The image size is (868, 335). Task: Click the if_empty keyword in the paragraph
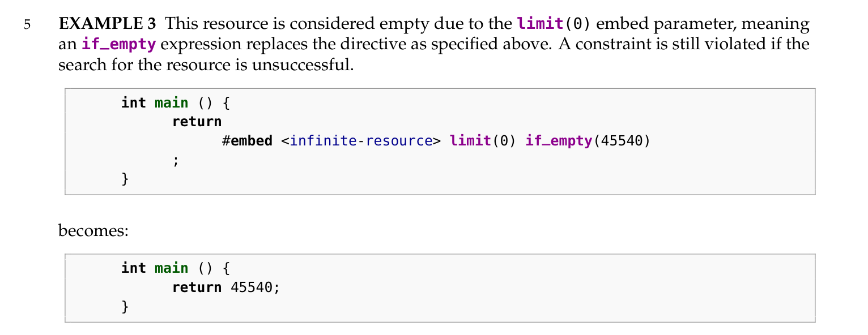pos(119,44)
